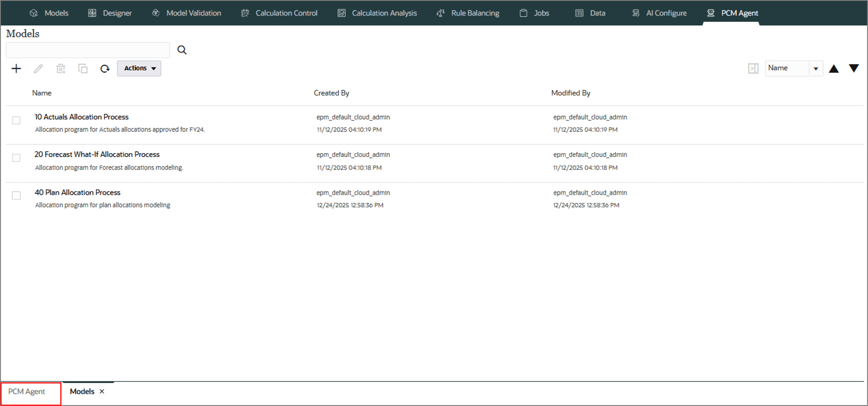Click the magnifier search icon
Viewport: 868px width, 406px height.
pyautogui.click(x=182, y=50)
